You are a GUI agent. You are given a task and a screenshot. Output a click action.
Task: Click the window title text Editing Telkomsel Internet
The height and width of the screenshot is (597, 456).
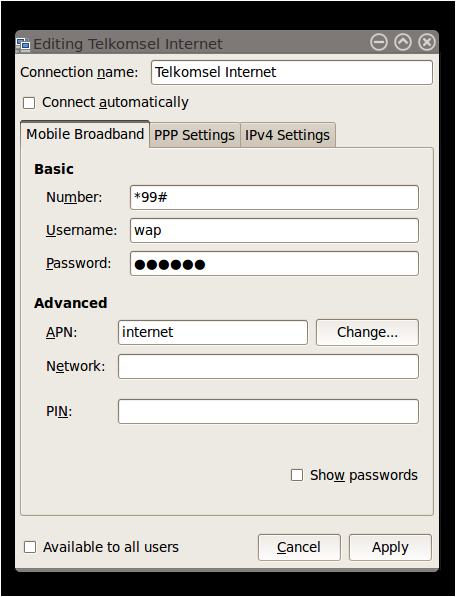tap(128, 44)
